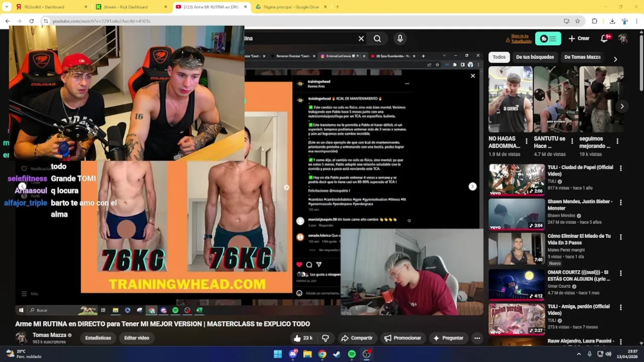Select the Todos filter chip
The image size is (644, 362).
pos(499,57)
